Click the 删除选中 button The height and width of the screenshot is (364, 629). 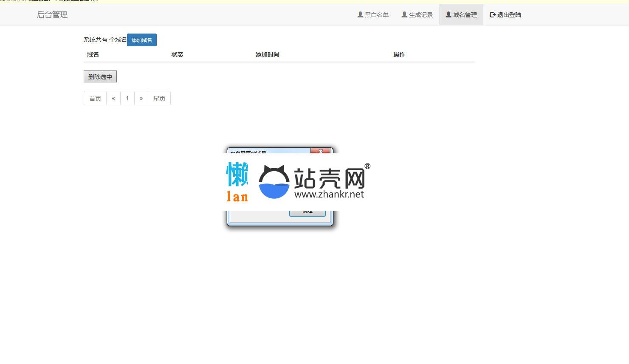(100, 76)
